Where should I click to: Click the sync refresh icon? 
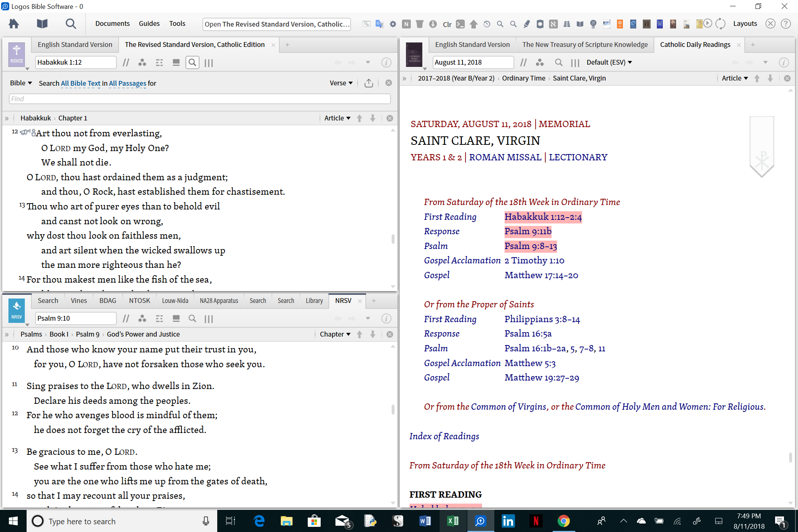point(720,24)
